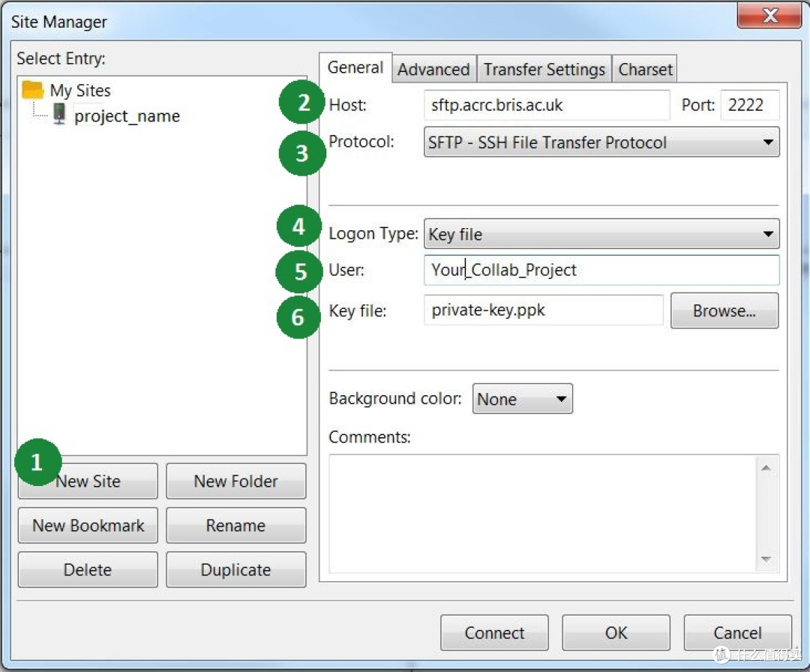Screen dimensions: 810x672
Task: Click the Host input field
Action: pyautogui.click(x=547, y=105)
